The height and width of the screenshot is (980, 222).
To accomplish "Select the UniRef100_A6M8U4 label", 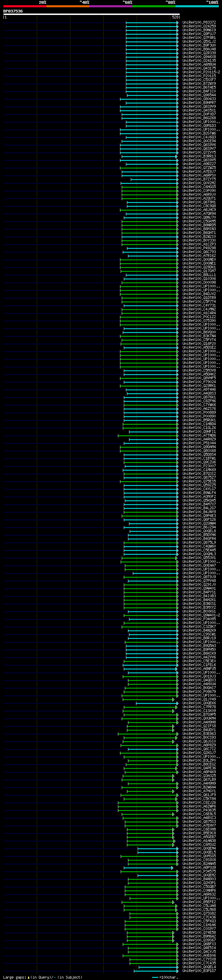I will (199, 64).
